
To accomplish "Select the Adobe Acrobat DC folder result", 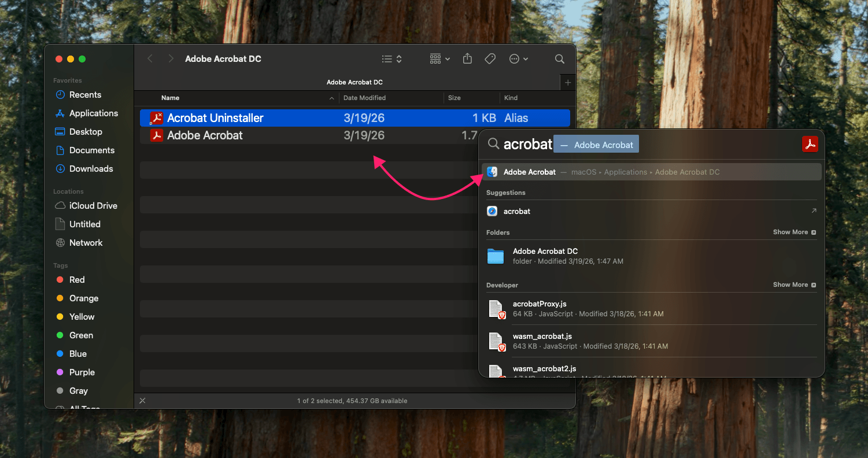I will click(651, 256).
